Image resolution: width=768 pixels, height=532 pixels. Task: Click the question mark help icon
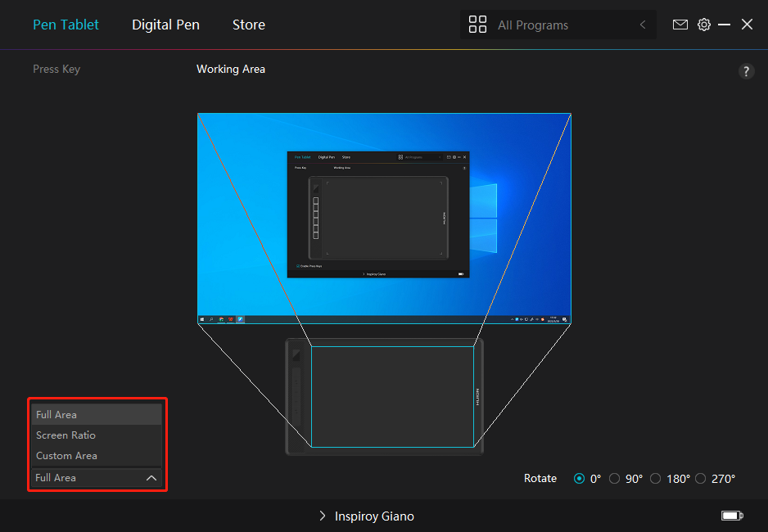point(746,71)
